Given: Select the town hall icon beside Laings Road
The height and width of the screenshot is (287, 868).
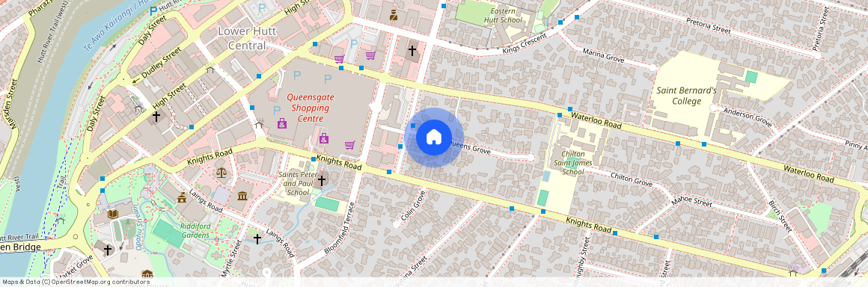Looking at the screenshot, I should (182, 197).
